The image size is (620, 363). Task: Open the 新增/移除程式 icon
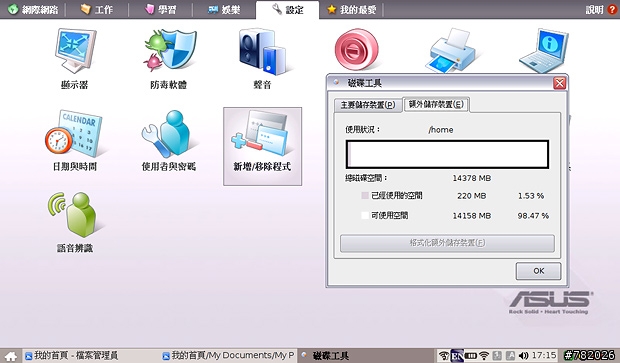coord(262,146)
